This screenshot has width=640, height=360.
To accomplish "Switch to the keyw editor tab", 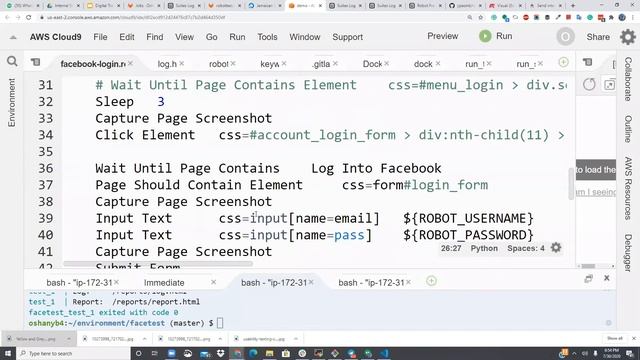I will pyautogui.click(x=269, y=64).
